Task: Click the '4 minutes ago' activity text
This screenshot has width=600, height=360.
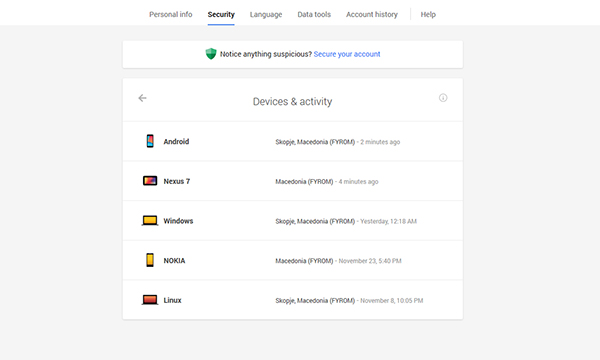Action: pos(359,182)
